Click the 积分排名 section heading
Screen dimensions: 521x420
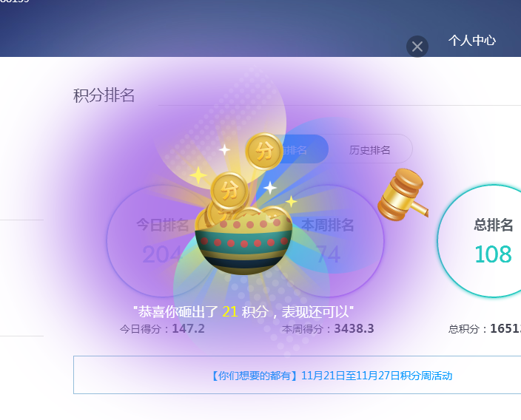(104, 95)
